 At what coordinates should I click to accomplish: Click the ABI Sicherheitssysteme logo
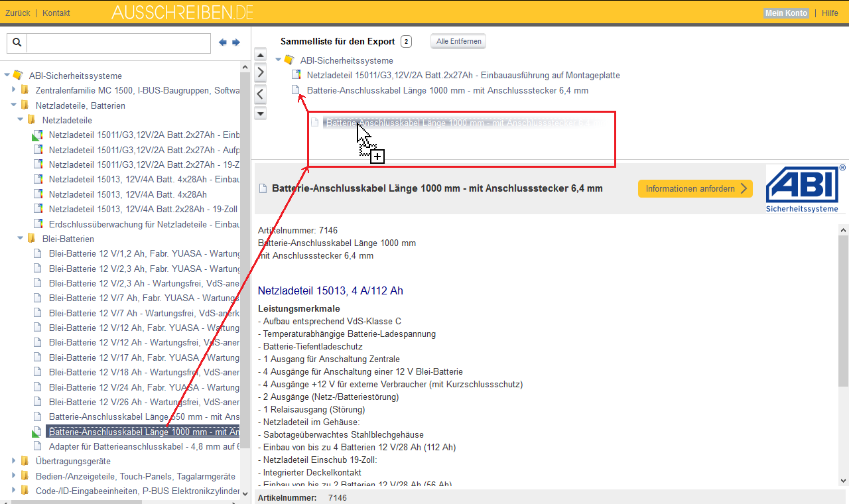(x=805, y=189)
